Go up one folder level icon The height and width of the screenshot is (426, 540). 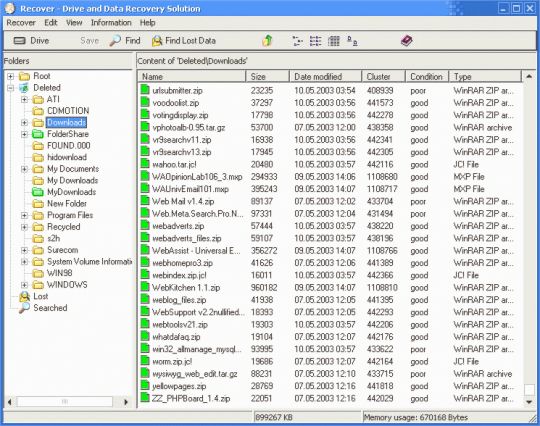267,41
